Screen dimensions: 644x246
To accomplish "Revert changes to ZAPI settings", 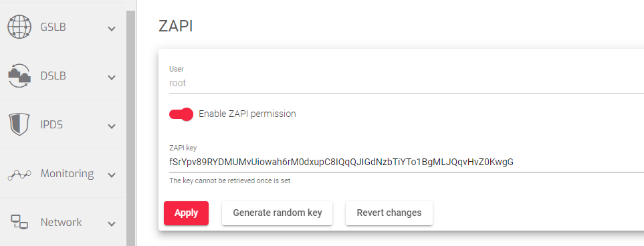I will 389,213.
